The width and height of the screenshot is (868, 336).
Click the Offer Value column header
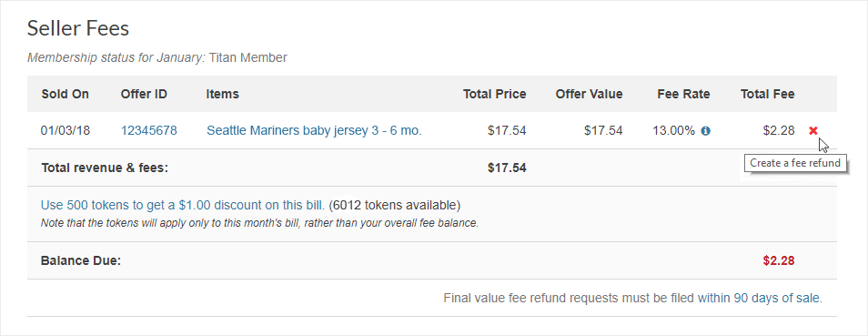(589, 95)
